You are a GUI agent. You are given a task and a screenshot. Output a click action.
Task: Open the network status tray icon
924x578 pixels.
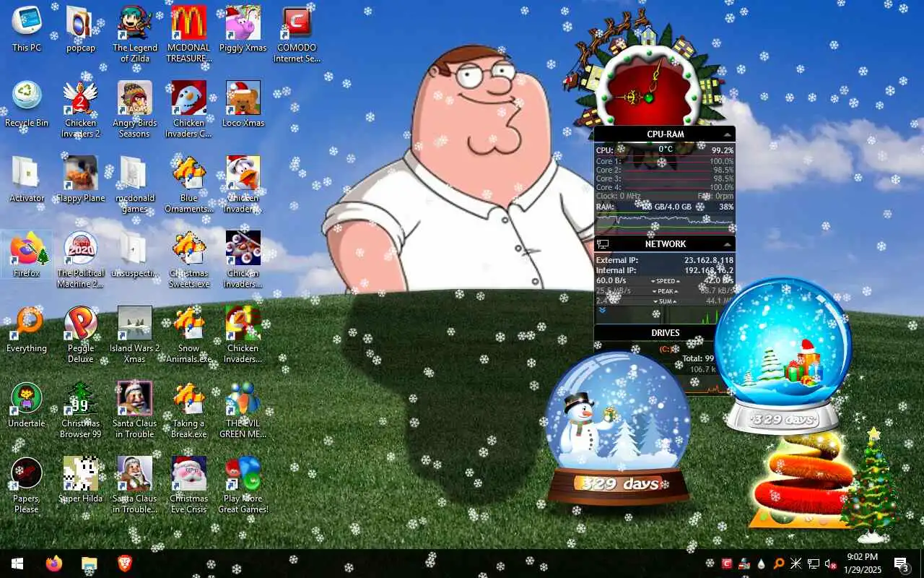(x=814, y=564)
